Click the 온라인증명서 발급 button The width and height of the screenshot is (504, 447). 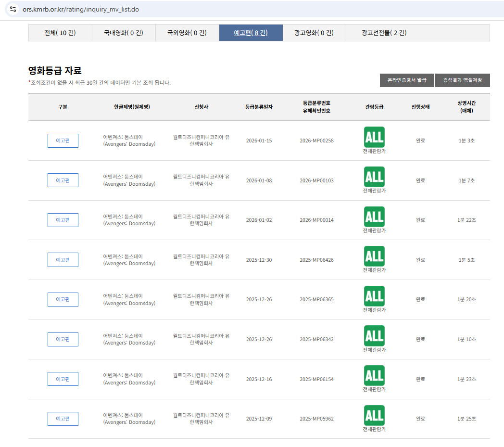click(407, 80)
